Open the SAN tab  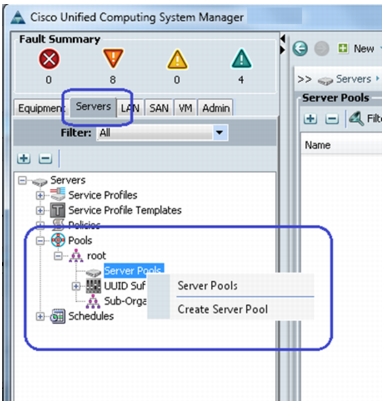tap(159, 108)
